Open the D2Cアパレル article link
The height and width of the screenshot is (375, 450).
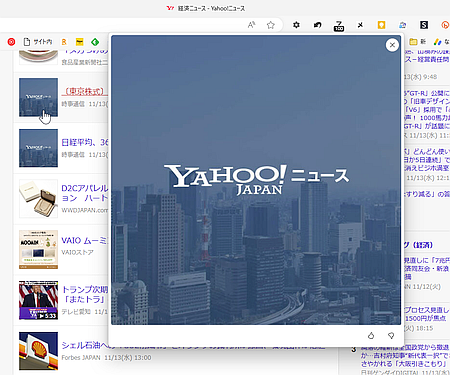click(85, 193)
